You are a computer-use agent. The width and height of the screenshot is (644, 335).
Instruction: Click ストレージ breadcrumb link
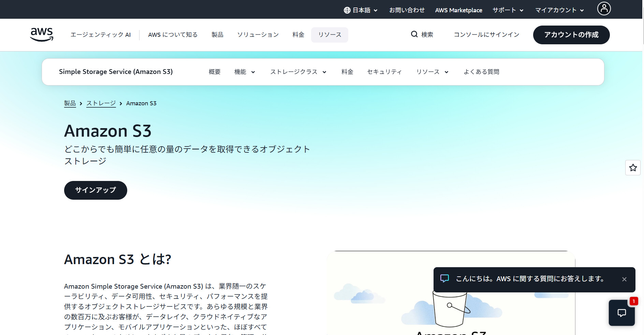click(101, 103)
